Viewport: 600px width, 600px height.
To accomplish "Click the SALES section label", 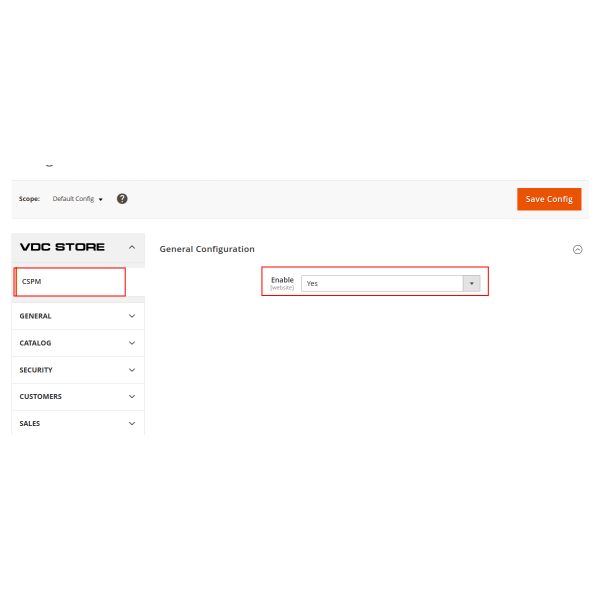I will pos(30,424).
